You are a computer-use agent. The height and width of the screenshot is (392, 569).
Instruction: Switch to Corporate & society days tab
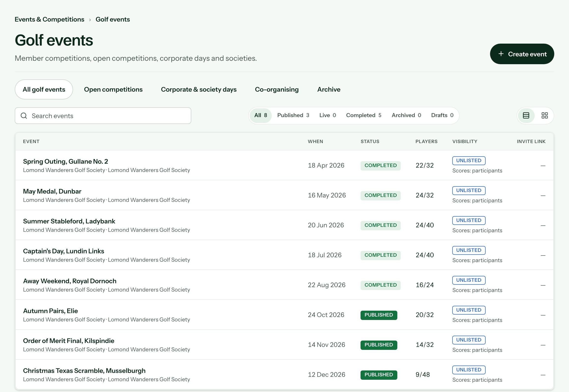point(199,89)
